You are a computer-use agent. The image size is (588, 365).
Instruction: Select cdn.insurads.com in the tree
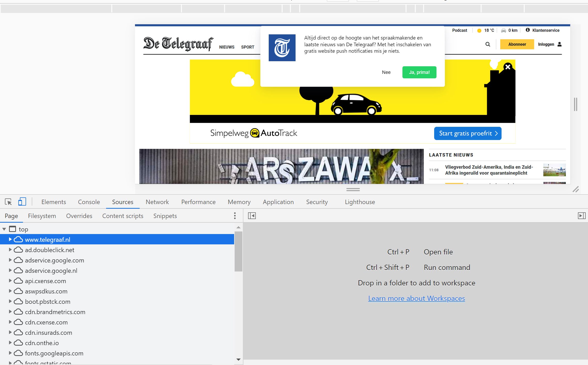click(x=49, y=333)
